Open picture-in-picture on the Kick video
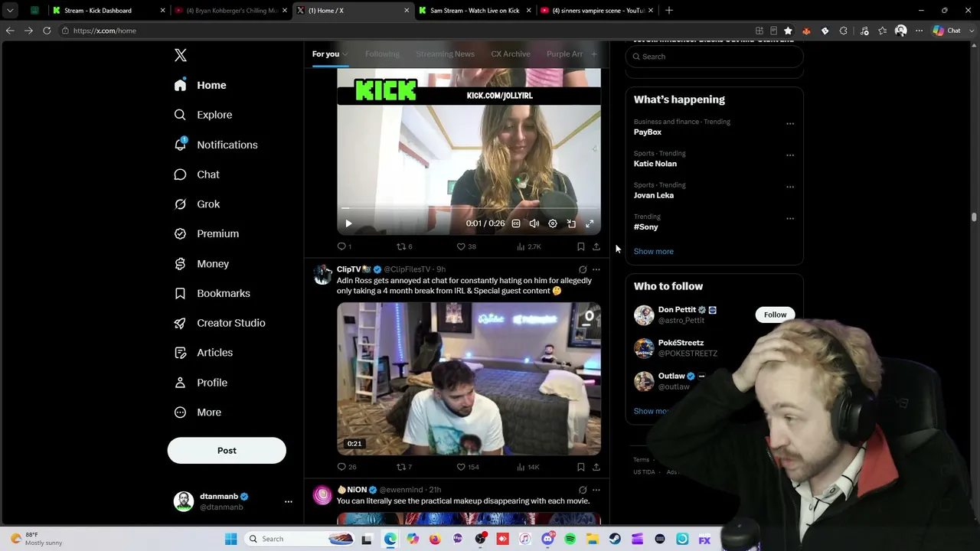This screenshot has height=551, width=980. (x=571, y=223)
